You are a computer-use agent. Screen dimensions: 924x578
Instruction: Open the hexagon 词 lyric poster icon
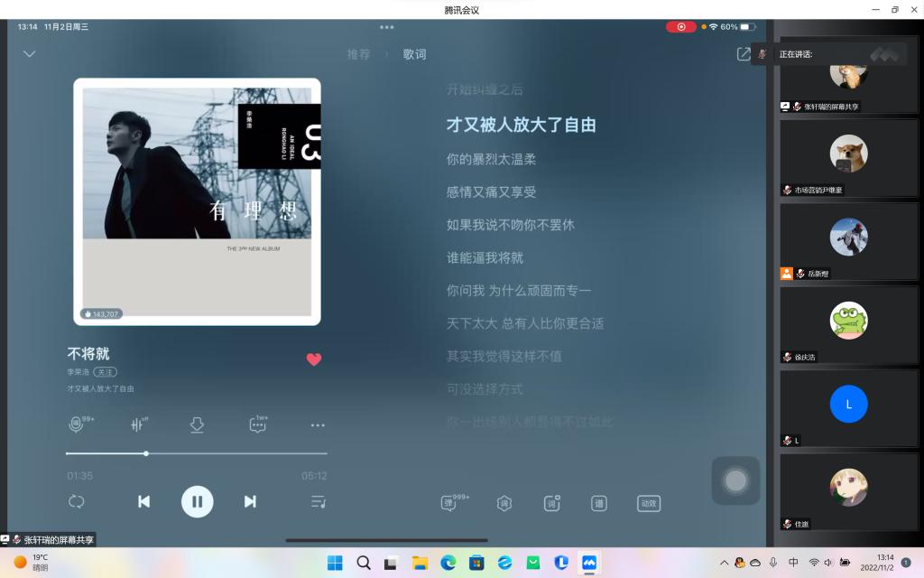click(x=504, y=503)
